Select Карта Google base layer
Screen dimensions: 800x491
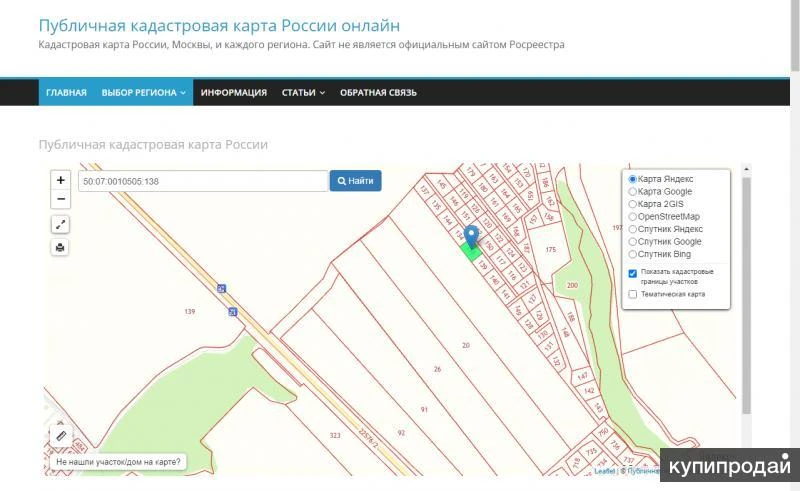[x=633, y=192]
